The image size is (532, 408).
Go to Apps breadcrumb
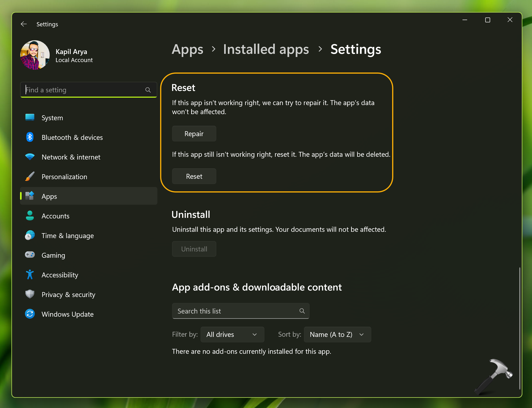tap(187, 49)
